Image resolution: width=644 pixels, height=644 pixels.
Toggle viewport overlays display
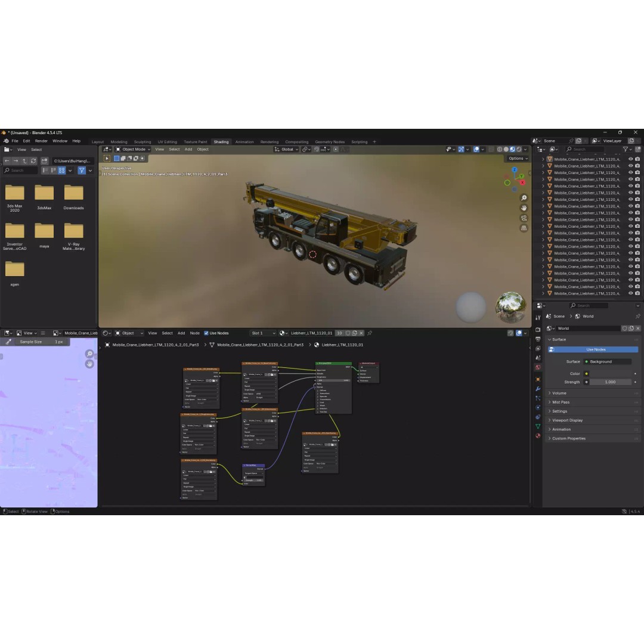(x=476, y=150)
